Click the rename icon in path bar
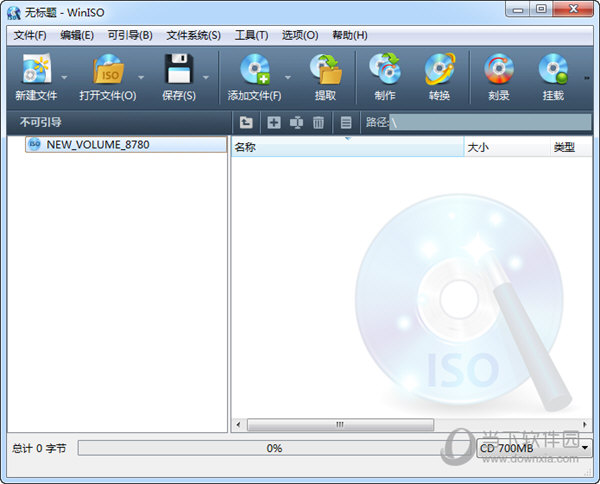The height and width of the screenshot is (484, 600). point(296,122)
